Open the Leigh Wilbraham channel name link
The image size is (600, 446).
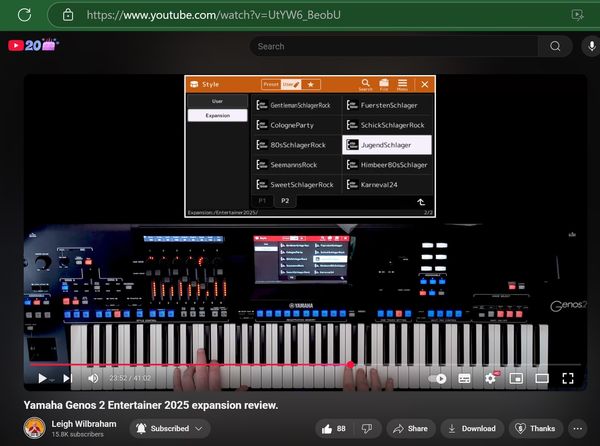pyautogui.click(x=84, y=424)
